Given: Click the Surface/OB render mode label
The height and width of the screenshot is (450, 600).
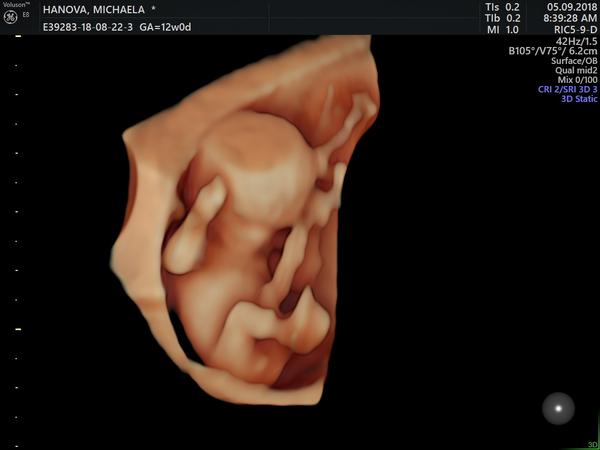Looking at the screenshot, I should (573, 60).
